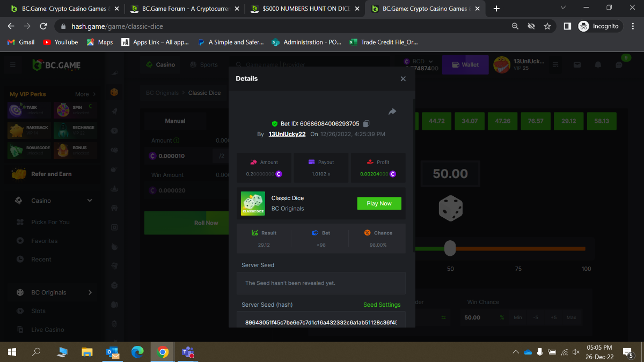644x362 pixels.
Task: Click the Chrome bookmark star icon
Action: [547, 26]
